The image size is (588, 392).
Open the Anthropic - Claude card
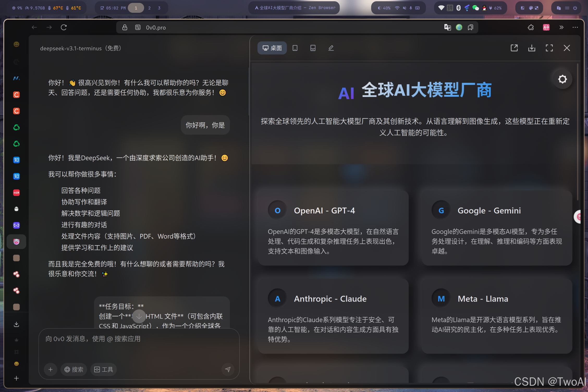(333, 316)
